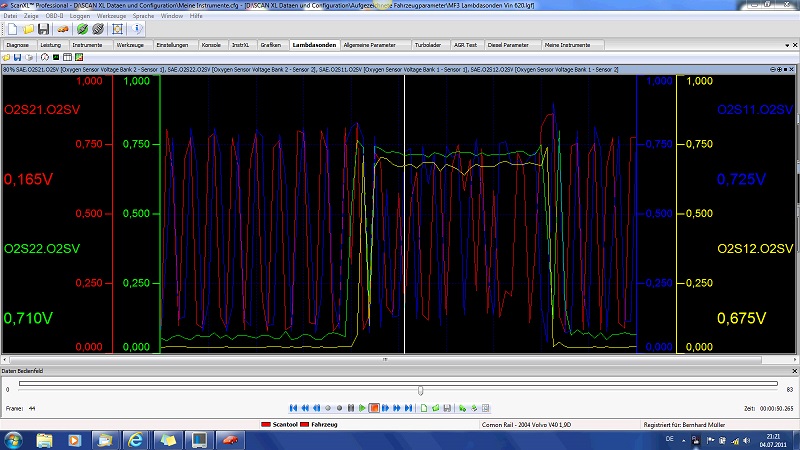Click the red car vehicle icon in toolbar

pos(62,28)
